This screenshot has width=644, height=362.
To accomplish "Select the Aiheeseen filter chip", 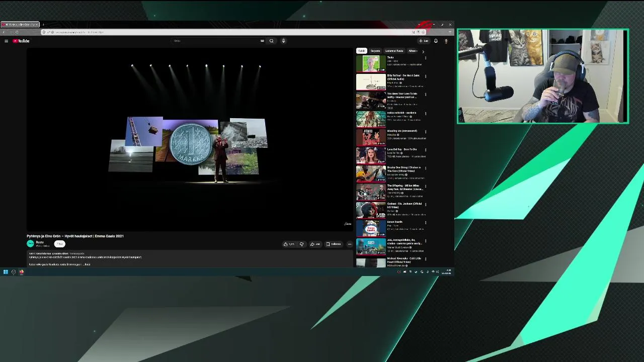I will point(413,51).
